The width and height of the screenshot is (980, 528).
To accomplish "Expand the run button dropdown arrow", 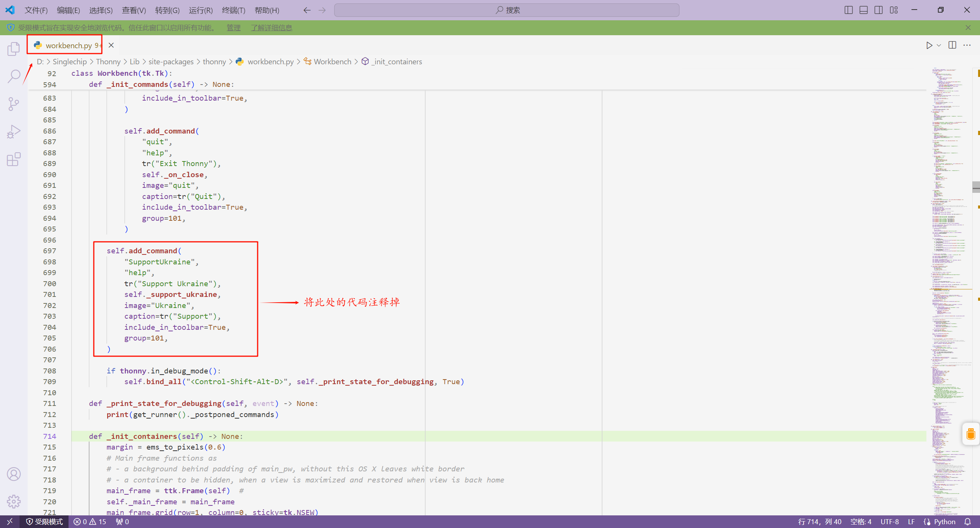I will [939, 46].
